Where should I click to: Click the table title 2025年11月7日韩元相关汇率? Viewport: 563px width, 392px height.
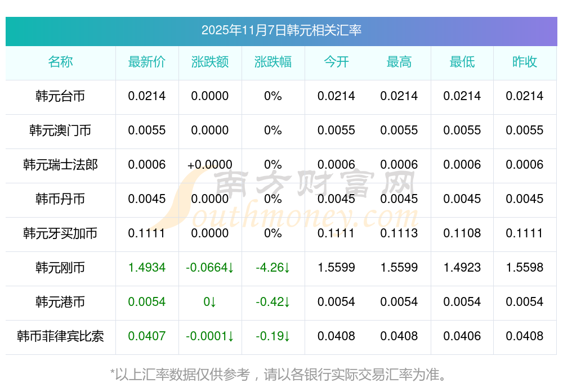coord(281,30)
